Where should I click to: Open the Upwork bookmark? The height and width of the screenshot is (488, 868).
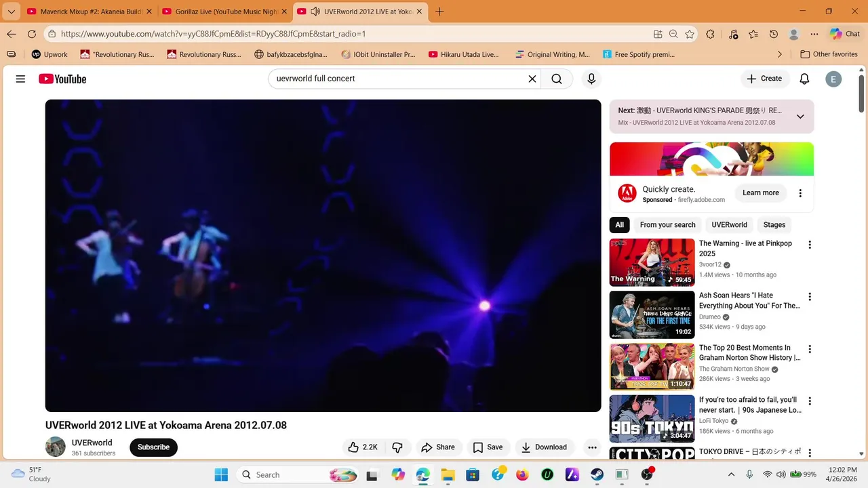tap(50, 54)
